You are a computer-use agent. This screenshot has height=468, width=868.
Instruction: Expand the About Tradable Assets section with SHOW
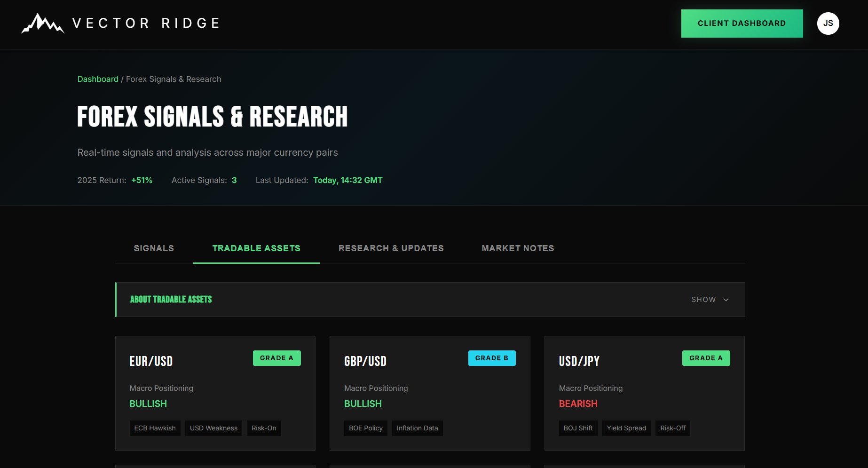[703, 299]
